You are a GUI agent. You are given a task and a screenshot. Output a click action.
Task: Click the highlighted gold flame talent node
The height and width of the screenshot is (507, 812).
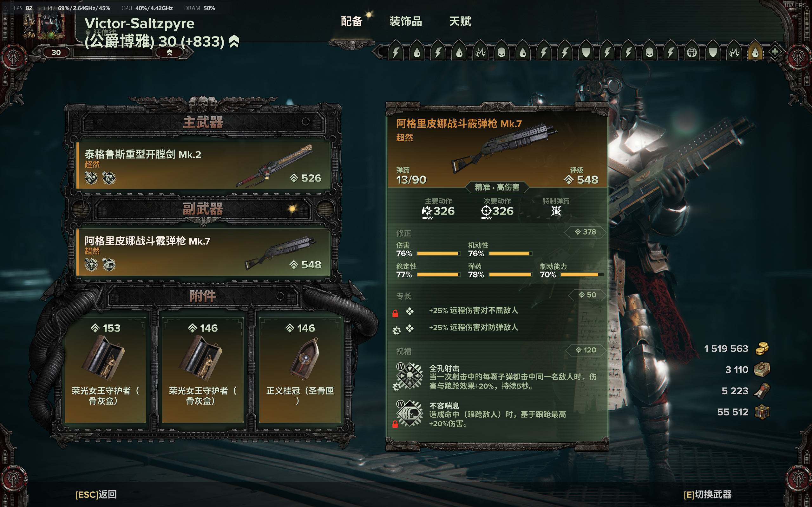(755, 52)
